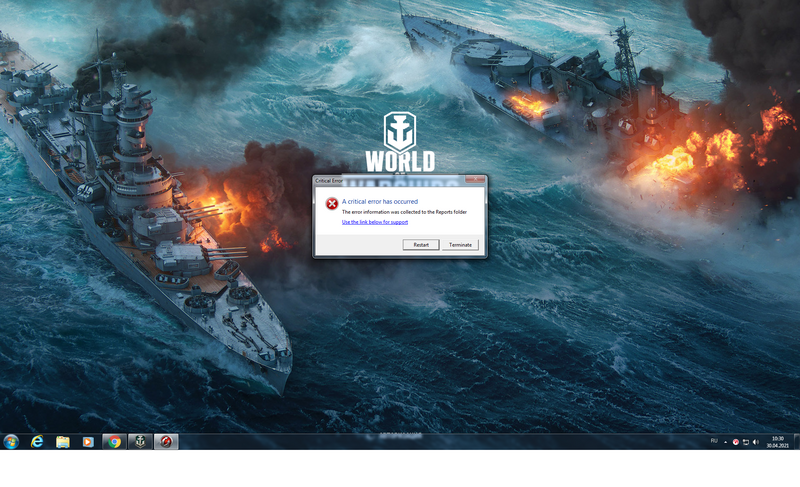Open the RU language indicator
This screenshot has height=487, width=800.
(x=714, y=441)
